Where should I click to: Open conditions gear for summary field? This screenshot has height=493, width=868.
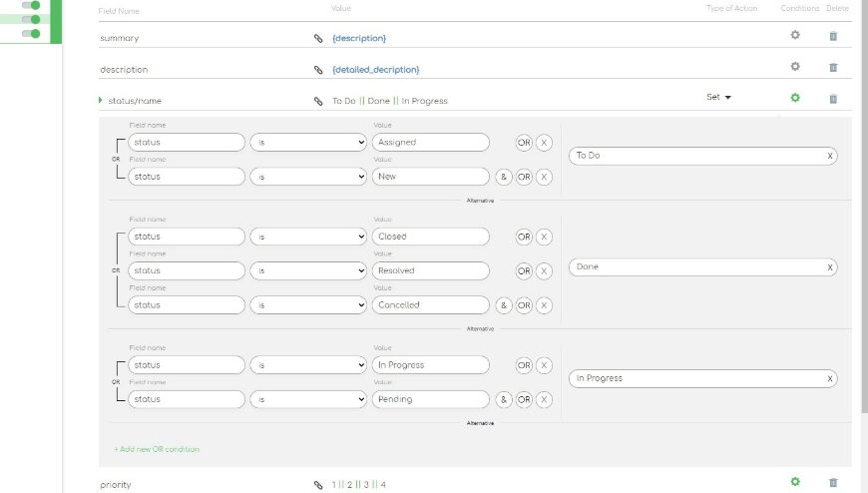tap(795, 36)
